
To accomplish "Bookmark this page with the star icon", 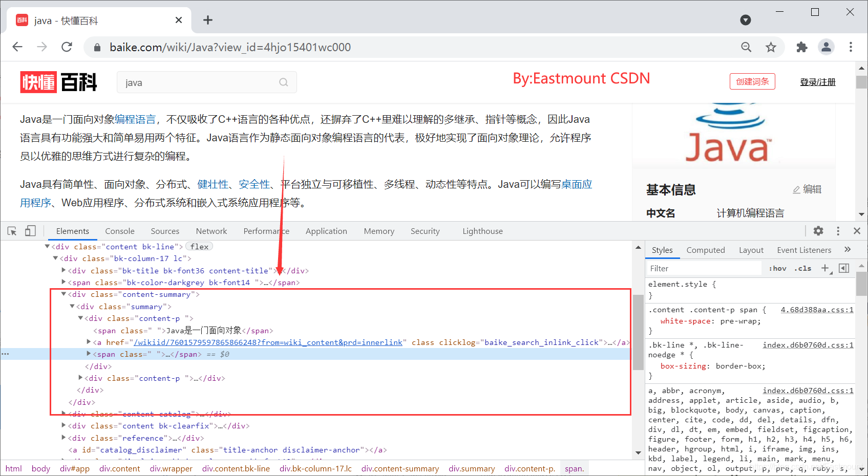I will click(771, 47).
